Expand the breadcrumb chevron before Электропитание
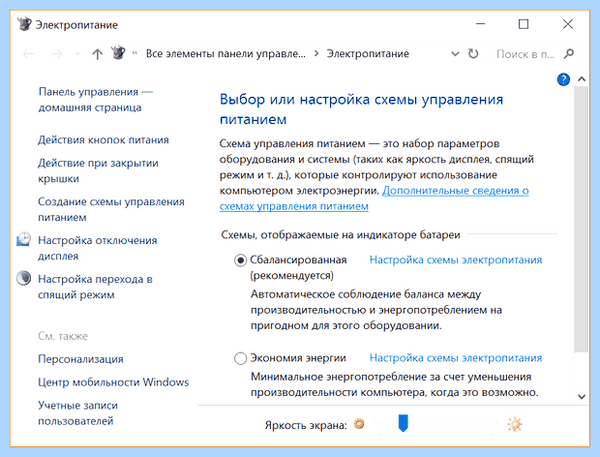The height and width of the screenshot is (457, 600). pos(316,54)
